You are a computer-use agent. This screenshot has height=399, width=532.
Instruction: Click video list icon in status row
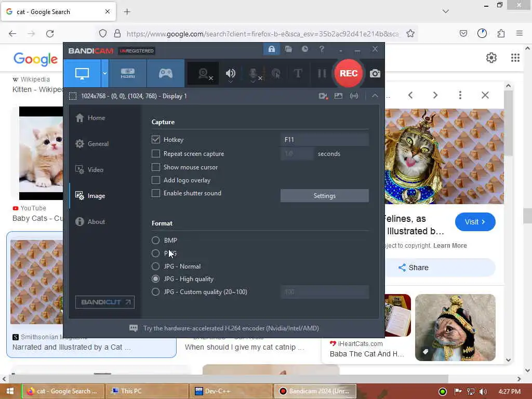(x=323, y=96)
